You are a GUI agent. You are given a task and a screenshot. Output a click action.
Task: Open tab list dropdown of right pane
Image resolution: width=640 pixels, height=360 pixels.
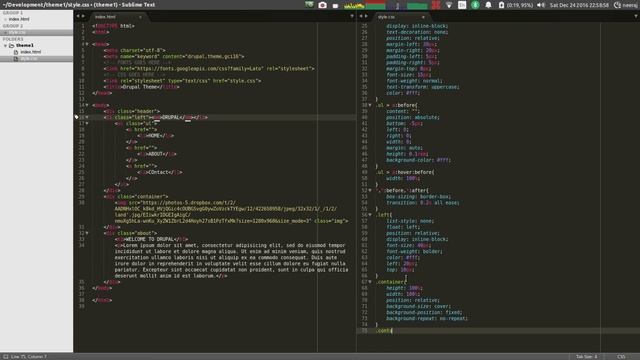coord(636,16)
